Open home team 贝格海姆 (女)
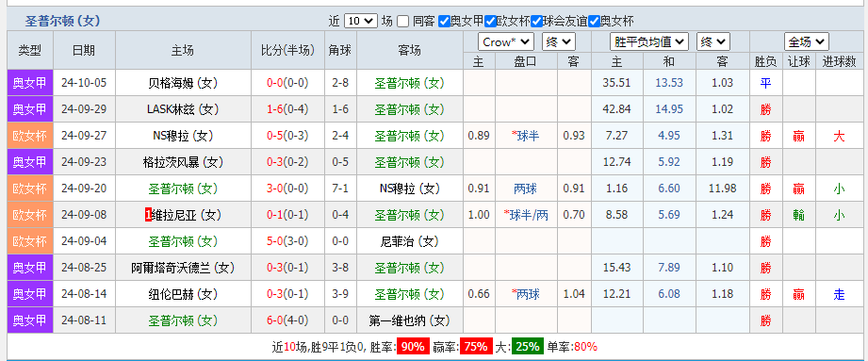Screen dimensions: 868x361 183,83
